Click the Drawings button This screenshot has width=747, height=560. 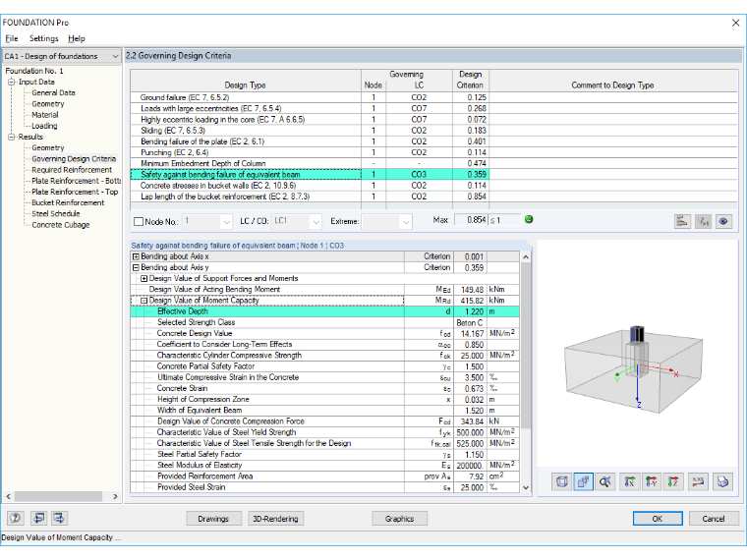(x=213, y=519)
